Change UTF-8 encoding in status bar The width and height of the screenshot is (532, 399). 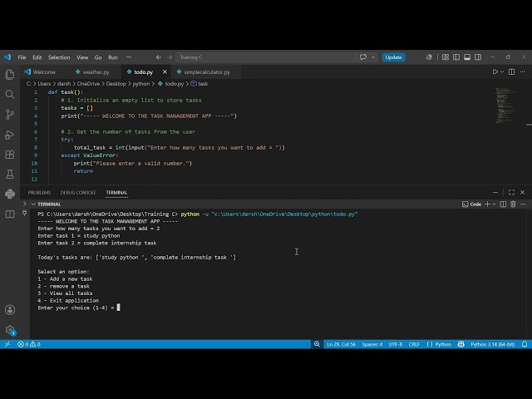tap(396, 344)
